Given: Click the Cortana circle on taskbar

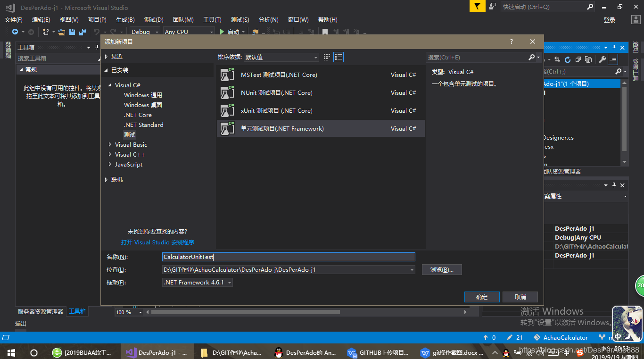Looking at the screenshot, I should 34,352.
